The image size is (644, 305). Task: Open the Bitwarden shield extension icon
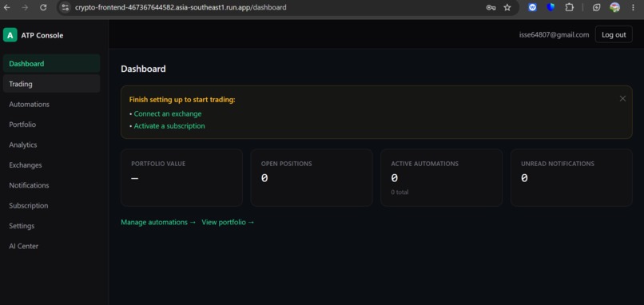coord(551,7)
